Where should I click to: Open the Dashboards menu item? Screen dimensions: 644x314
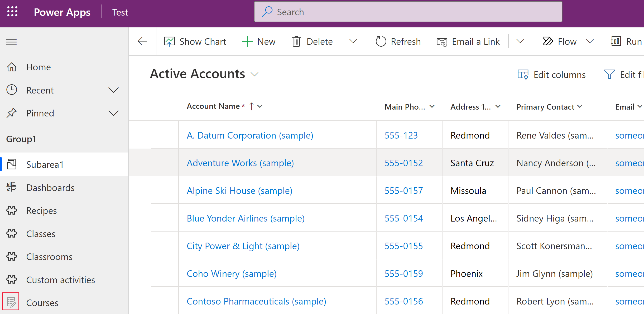[x=51, y=188]
